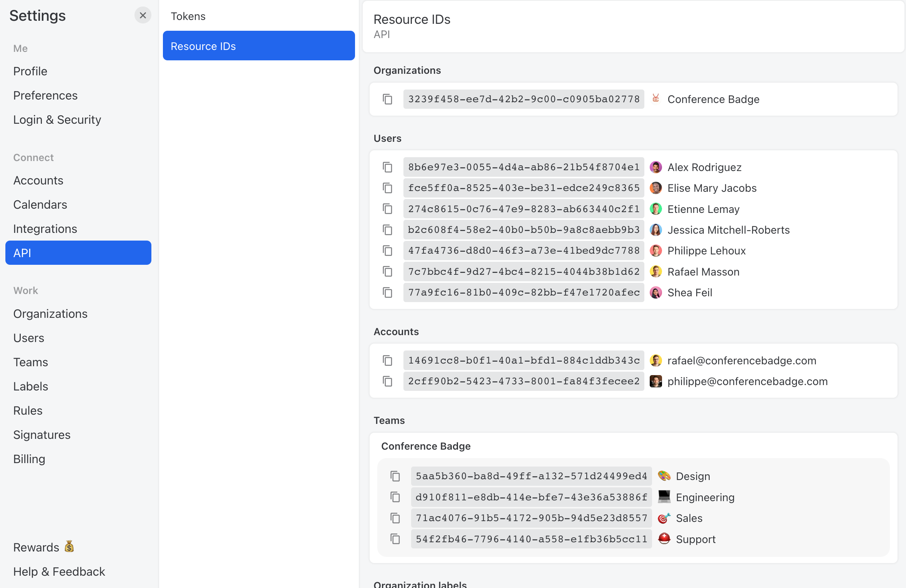This screenshot has width=906, height=588.
Task: Open Login & Security settings
Action: 57,120
